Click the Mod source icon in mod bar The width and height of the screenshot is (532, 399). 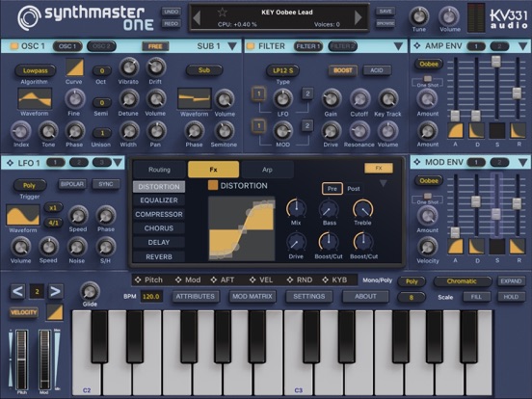[x=178, y=279]
